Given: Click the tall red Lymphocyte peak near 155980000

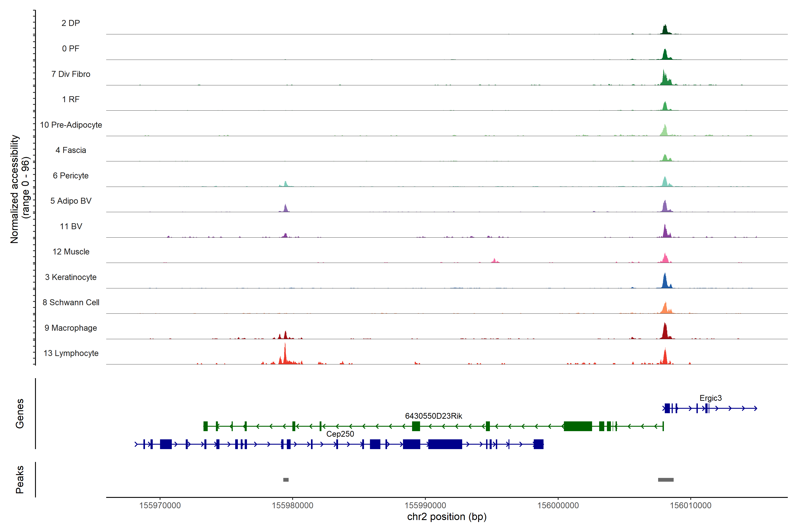Looking at the screenshot, I should (x=285, y=356).
